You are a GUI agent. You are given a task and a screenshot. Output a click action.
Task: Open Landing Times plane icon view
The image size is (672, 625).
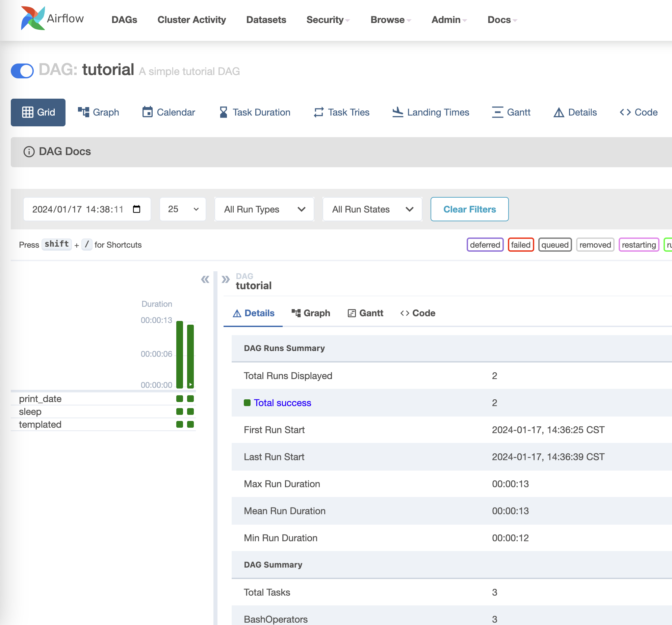tap(397, 112)
